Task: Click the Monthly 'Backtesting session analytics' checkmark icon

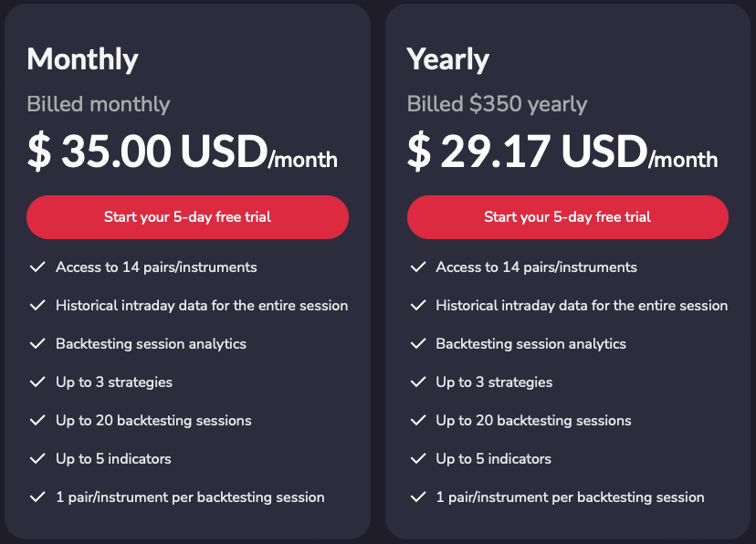Action: coord(37,344)
